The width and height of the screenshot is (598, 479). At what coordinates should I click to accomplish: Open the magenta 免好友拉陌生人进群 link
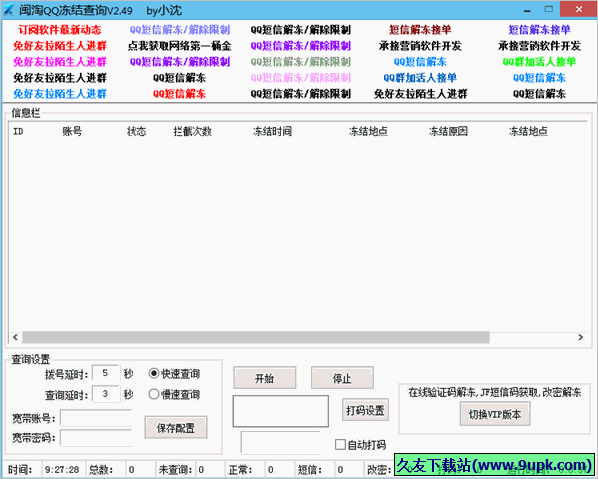[x=60, y=62]
